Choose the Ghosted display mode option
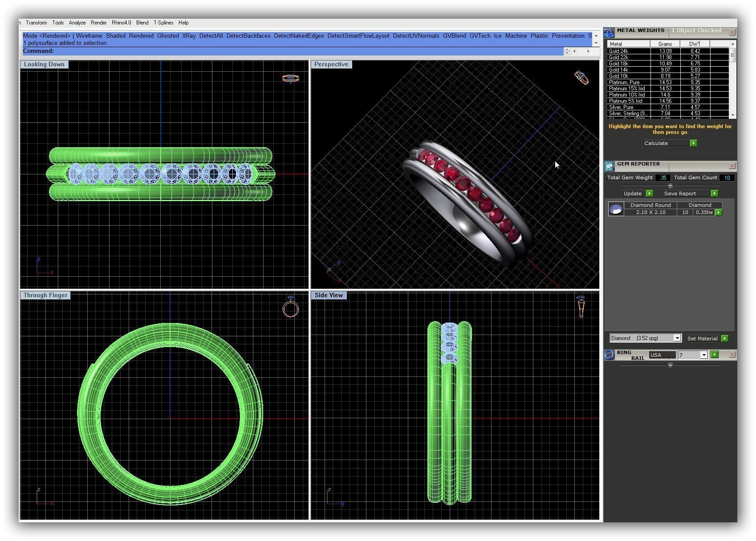 [168, 36]
